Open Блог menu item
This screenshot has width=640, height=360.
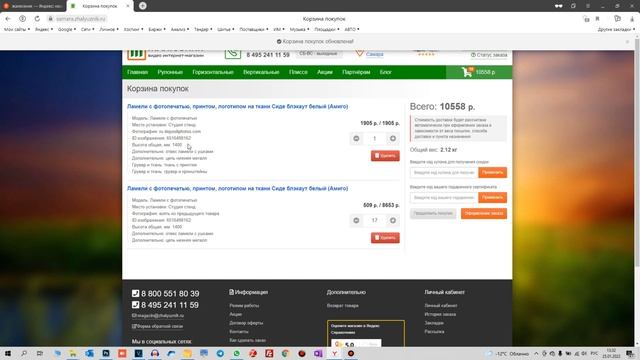(386, 72)
